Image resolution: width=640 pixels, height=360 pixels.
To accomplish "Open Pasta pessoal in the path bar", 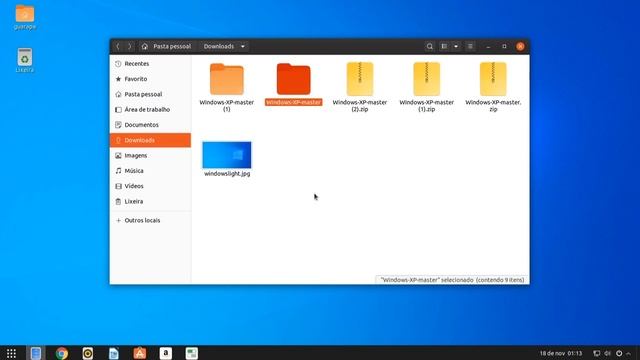I will (167, 47).
